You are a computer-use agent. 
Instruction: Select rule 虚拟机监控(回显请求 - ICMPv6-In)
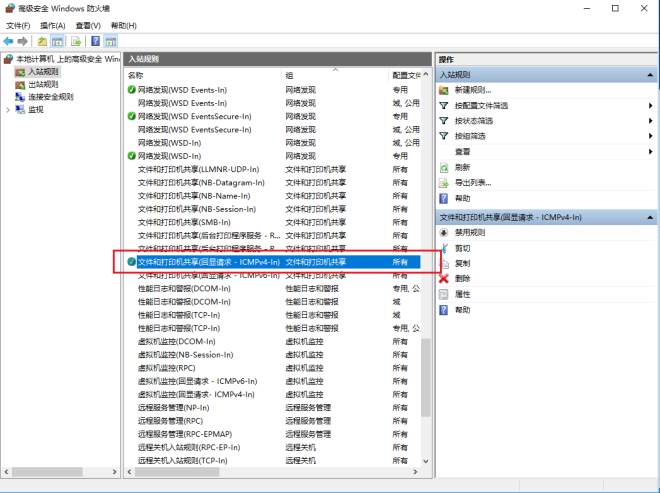point(273,381)
